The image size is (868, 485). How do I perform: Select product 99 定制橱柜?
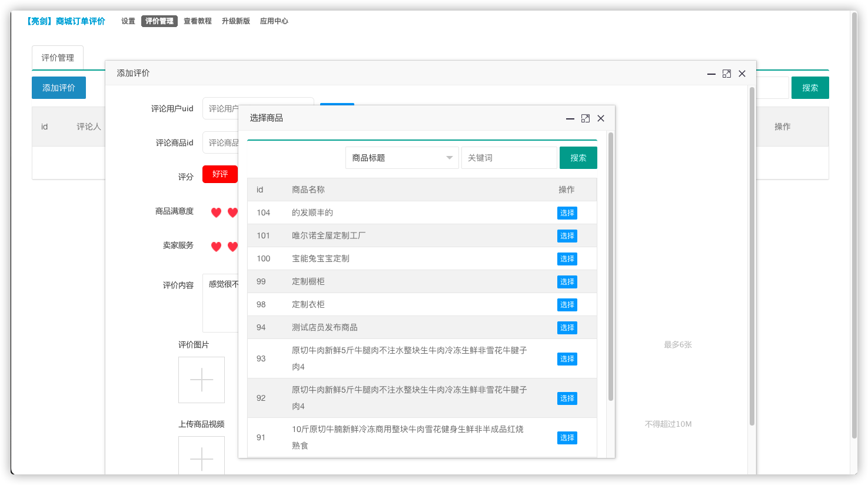[567, 282]
